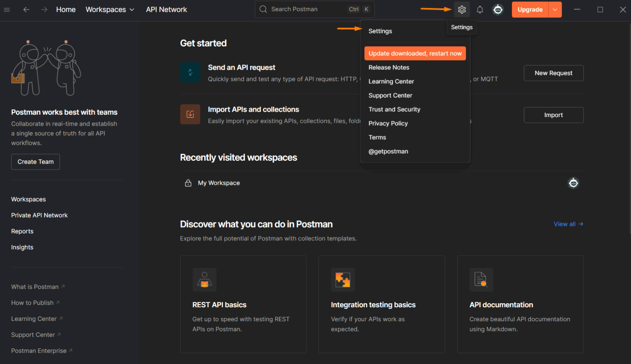Open the Settings gear icon
Image resolution: width=631 pixels, height=364 pixels.
pos(462,9)
